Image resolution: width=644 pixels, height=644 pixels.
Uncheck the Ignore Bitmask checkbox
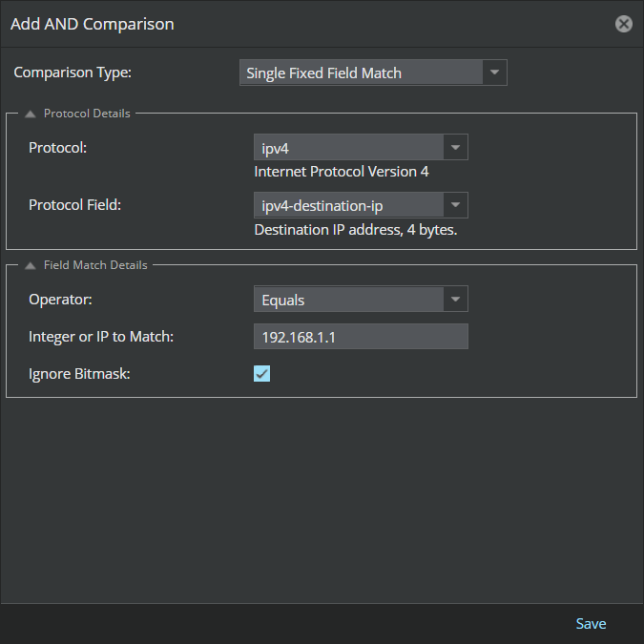(x=261, y=374)
